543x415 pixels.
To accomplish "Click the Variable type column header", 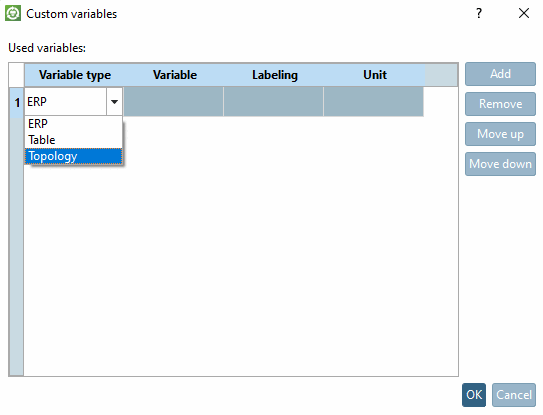I will tap(74, 75).
